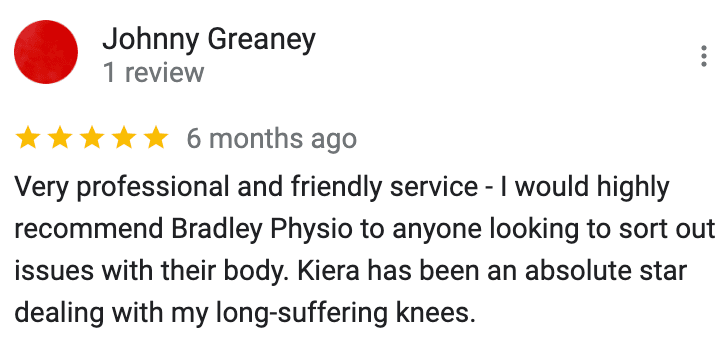The height and width of the screenshot is (364, 726).
Task: Click the phrase "absolute star"
Action: tap(606, 271)
